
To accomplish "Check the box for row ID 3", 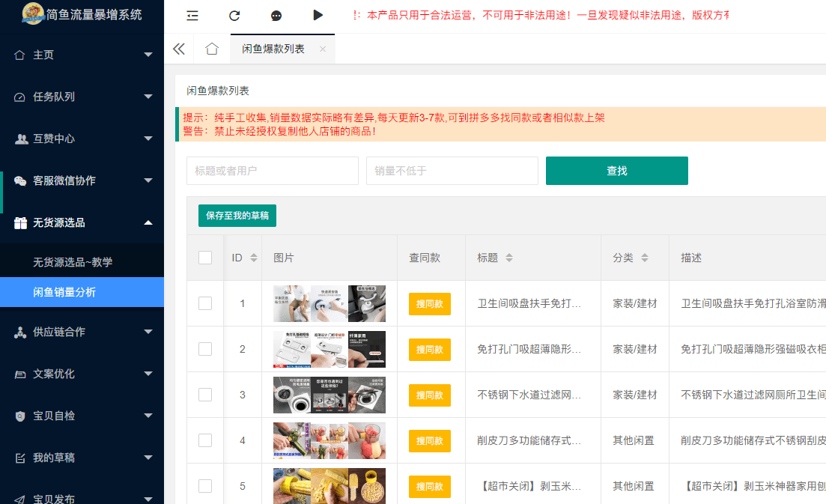I will 205,395.
